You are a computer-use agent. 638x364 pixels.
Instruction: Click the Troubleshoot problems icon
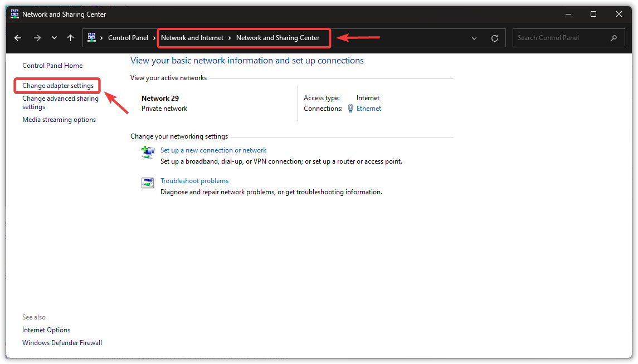(148, 183)
